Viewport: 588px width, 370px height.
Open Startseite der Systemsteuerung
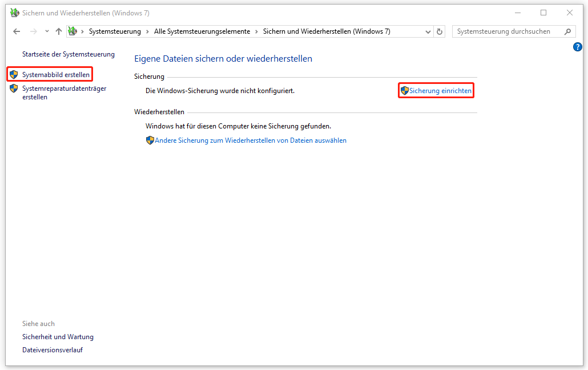[68, 54]
